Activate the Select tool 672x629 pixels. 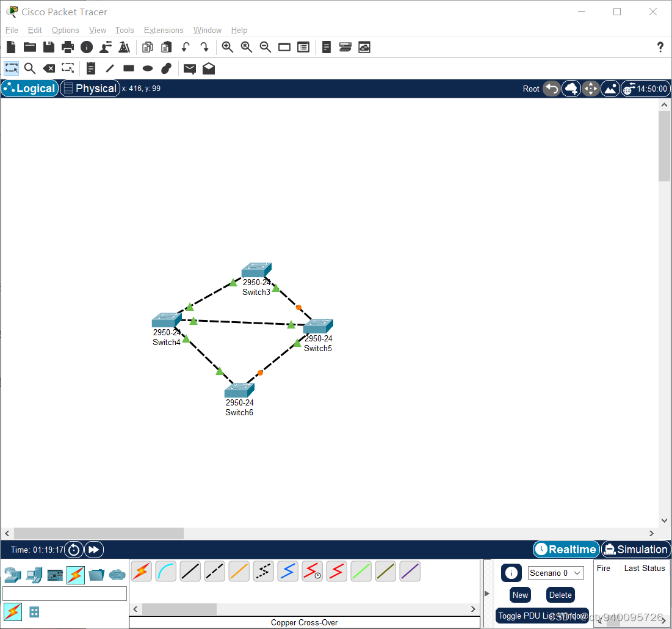(11, 68)
